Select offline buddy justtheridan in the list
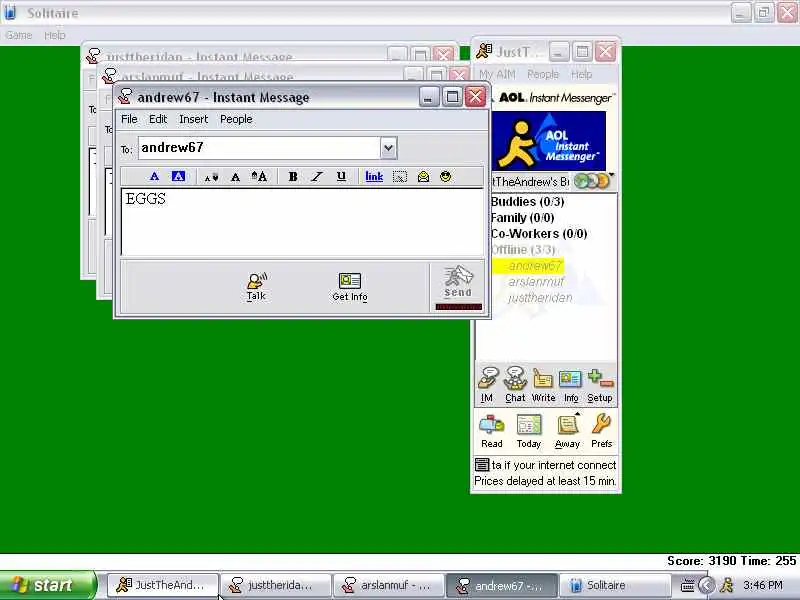Viewport: 800px width, 600px height. point(540,297)
